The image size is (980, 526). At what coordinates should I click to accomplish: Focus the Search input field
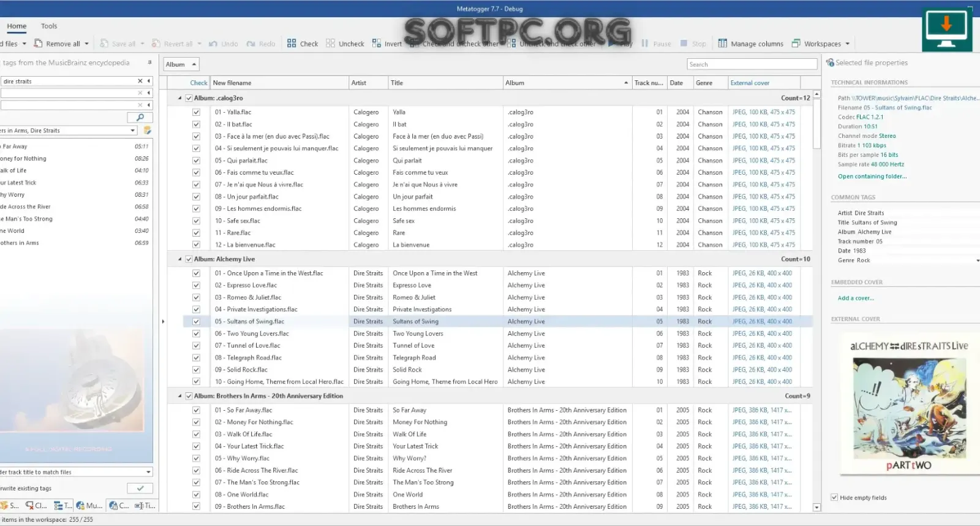[x=752, y=64]
